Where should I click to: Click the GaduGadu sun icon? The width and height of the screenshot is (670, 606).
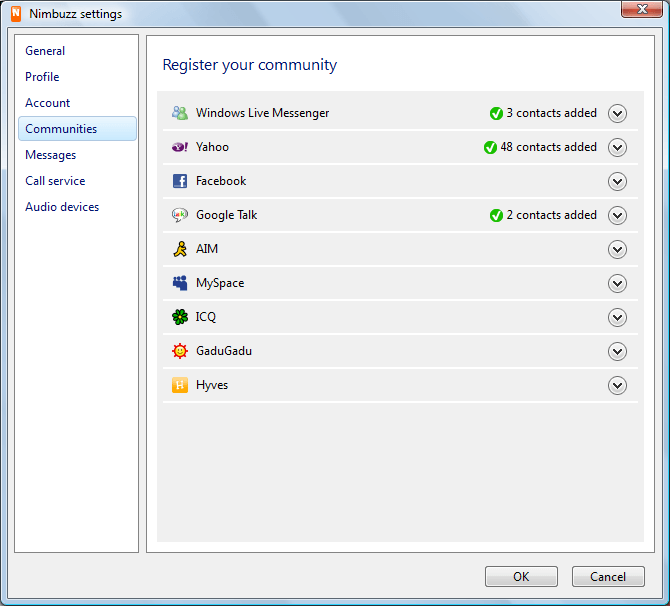click(x=180, y=351)
